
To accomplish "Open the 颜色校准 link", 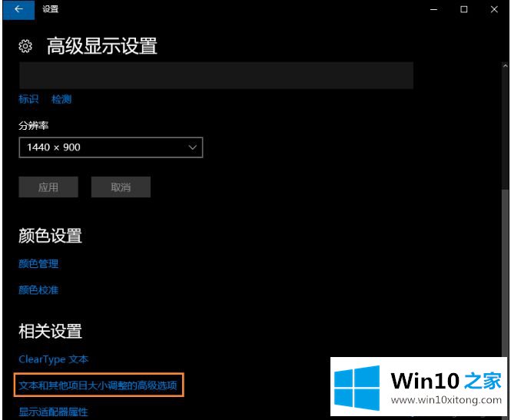I will 38,289.
